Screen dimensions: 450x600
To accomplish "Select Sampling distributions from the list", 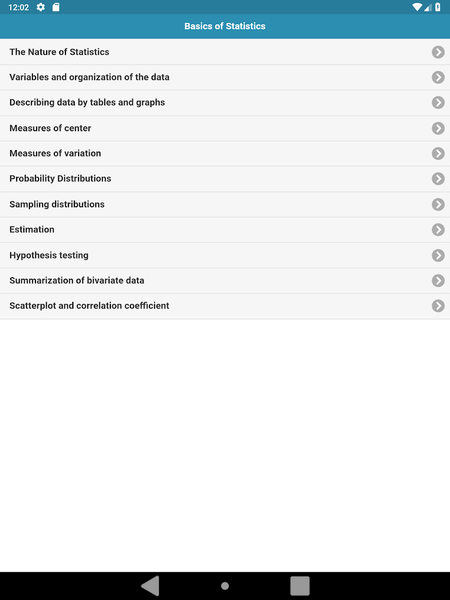I will pos(225,204).
